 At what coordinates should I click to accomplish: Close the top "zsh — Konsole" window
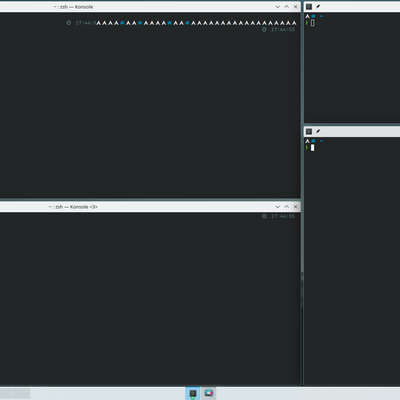[295, 7]
